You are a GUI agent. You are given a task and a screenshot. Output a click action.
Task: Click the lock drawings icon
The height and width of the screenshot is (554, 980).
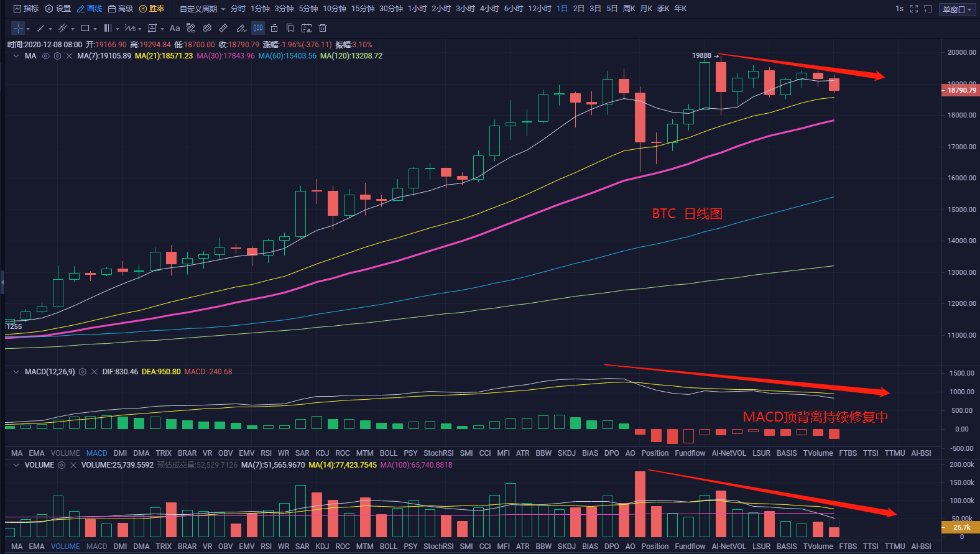[x=274, y=28]
